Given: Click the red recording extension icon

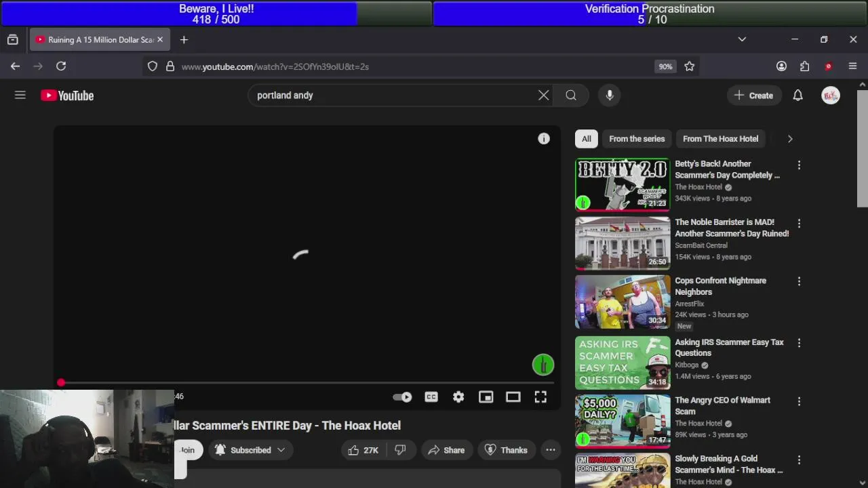Looking at the screenshot, I should [x=828, y=66].
